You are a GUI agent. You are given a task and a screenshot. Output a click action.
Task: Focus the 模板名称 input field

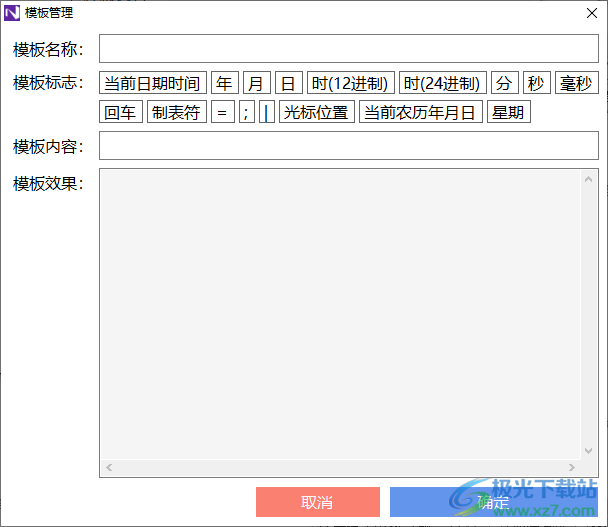[349, 48]
